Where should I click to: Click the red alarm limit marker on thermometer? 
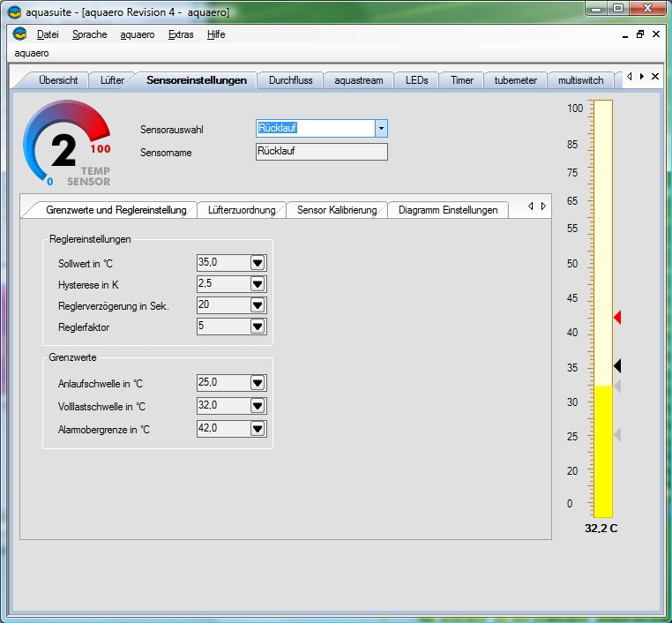coord(617,317)
